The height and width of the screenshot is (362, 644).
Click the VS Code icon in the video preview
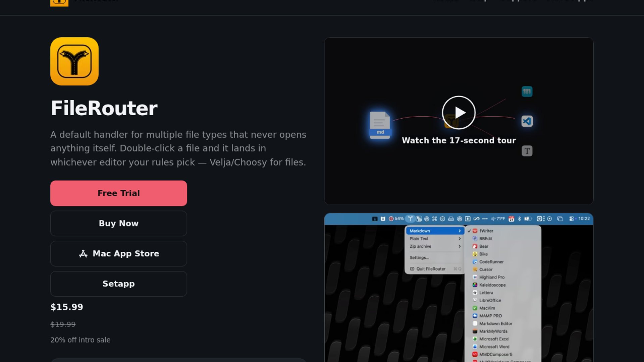point(527,121)
